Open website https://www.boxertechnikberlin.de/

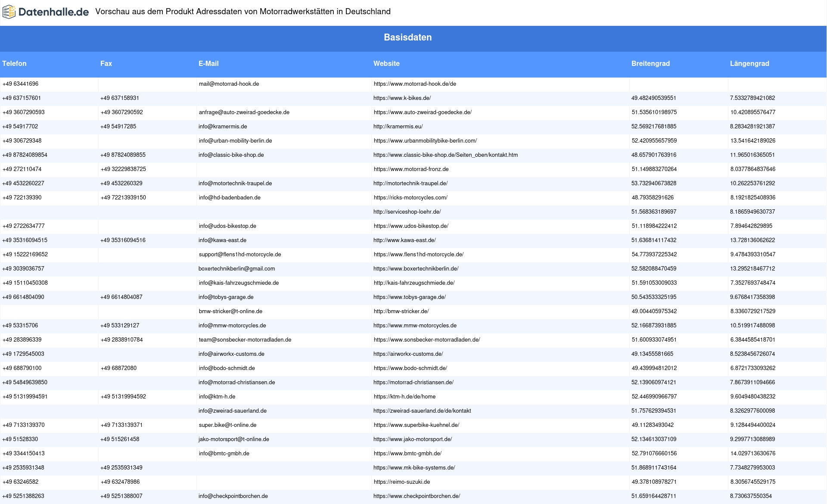click(x=416, y=269)
